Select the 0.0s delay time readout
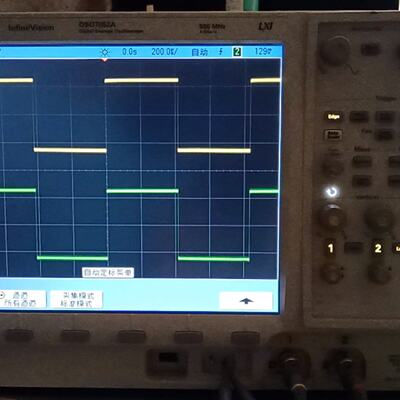400x400 pixels. point(129,52)
